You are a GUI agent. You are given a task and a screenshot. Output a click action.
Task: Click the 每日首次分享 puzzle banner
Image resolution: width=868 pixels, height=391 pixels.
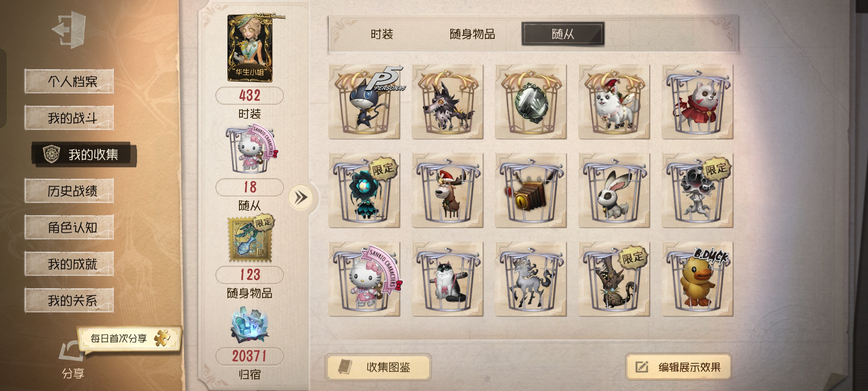(x=129, y=339)
